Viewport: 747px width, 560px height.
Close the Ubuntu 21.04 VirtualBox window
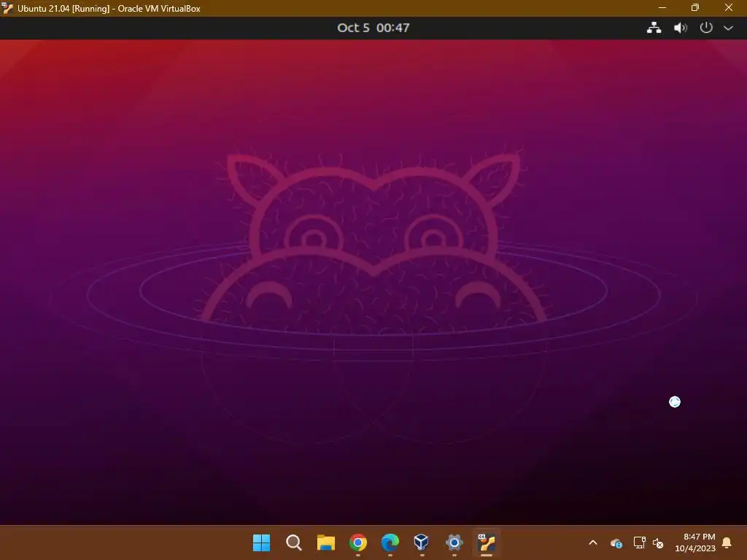click(x=729, y=7)
